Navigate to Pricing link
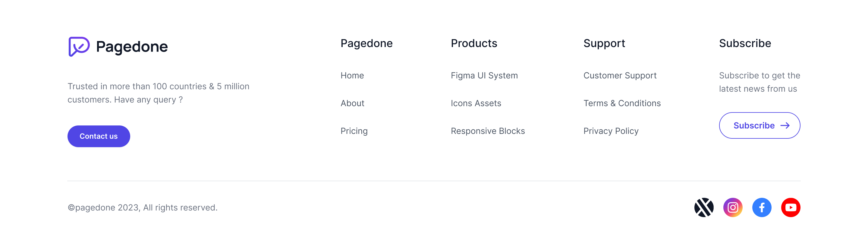The height and width of the screenshot is (234, 868). tap(354, 131)
